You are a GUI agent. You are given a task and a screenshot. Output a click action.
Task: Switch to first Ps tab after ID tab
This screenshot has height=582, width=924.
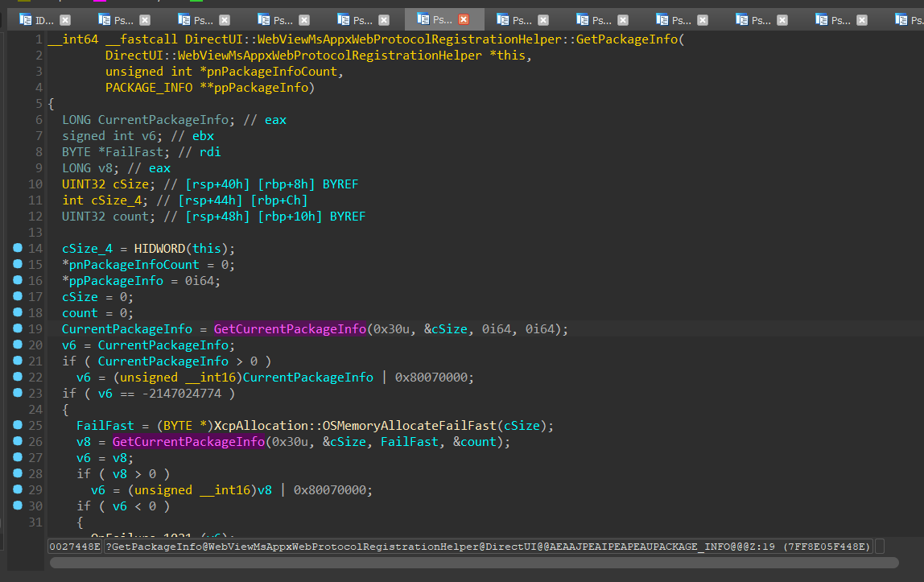click(123, 21)
